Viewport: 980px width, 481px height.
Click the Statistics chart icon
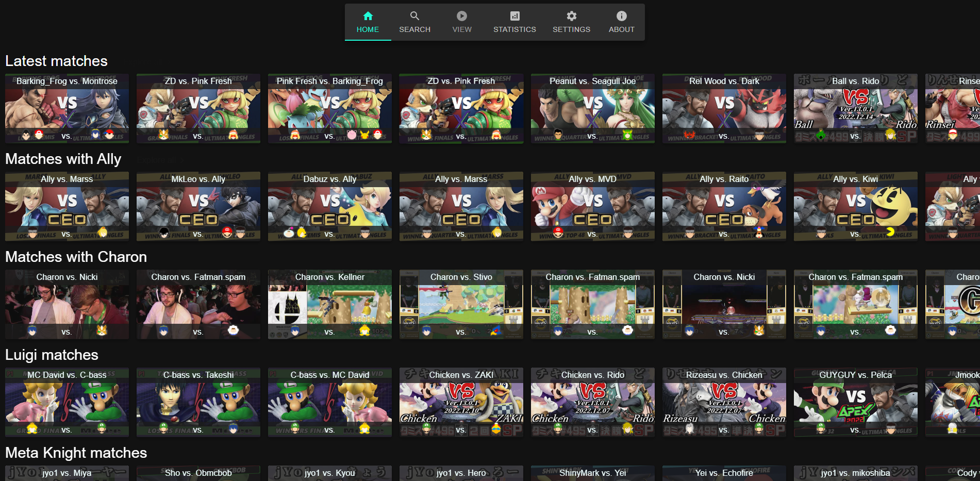[514, 16]
